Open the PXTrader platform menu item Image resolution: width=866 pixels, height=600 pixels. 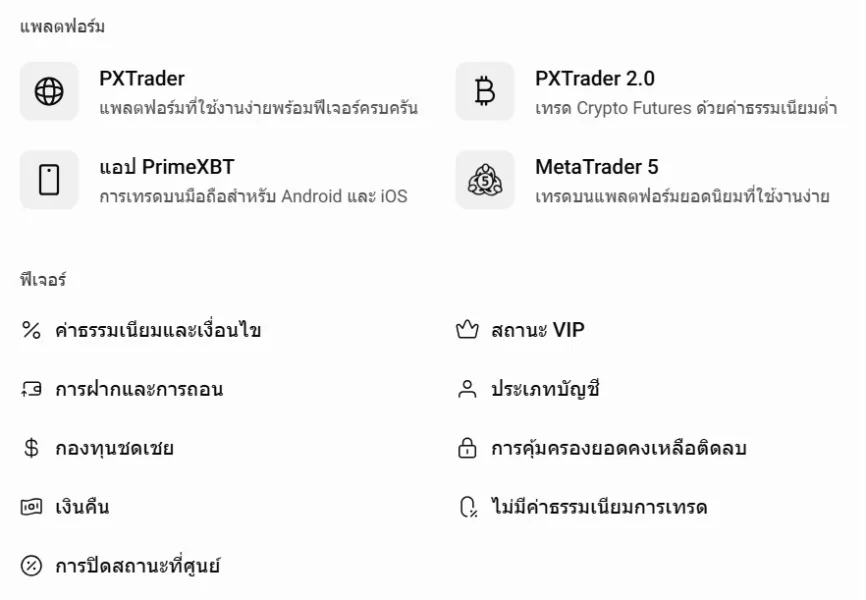142,79
